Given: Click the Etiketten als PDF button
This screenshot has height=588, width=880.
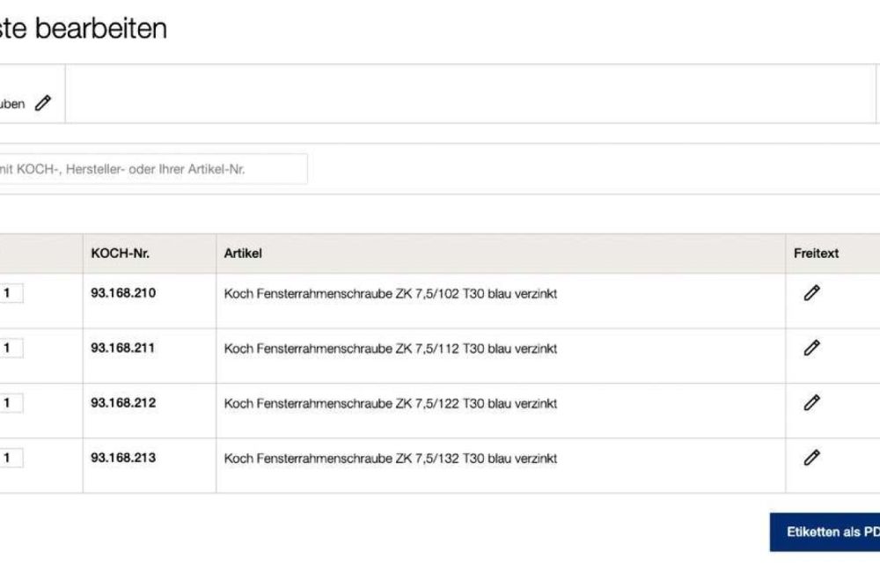Looking at the screenshot, I should pyautogui.click(x=825, y=532).
